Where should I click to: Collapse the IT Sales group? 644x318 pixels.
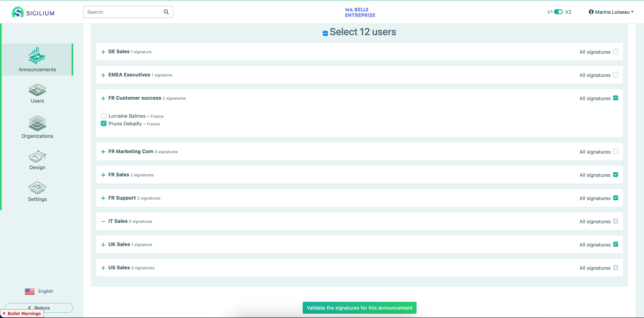103,221
